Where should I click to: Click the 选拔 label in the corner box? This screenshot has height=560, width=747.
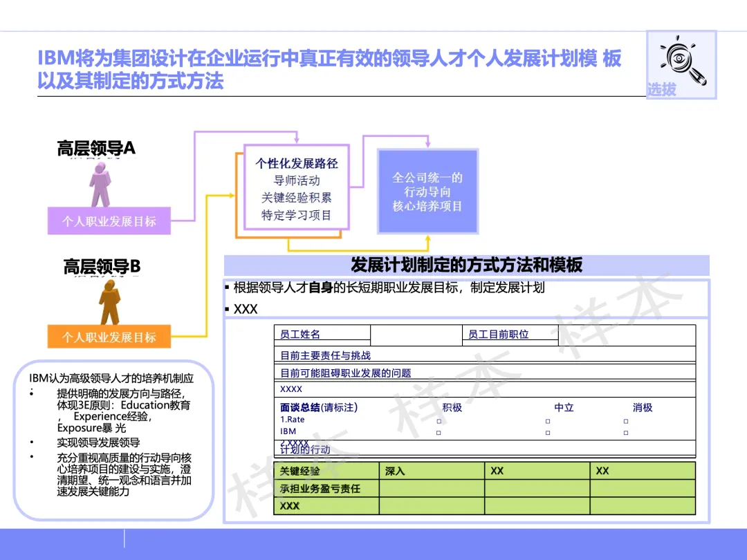(x=661, y=89)
